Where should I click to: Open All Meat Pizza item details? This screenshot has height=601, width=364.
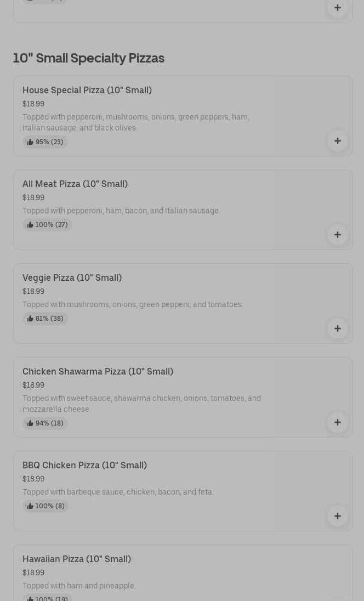(x=75, y=184)
